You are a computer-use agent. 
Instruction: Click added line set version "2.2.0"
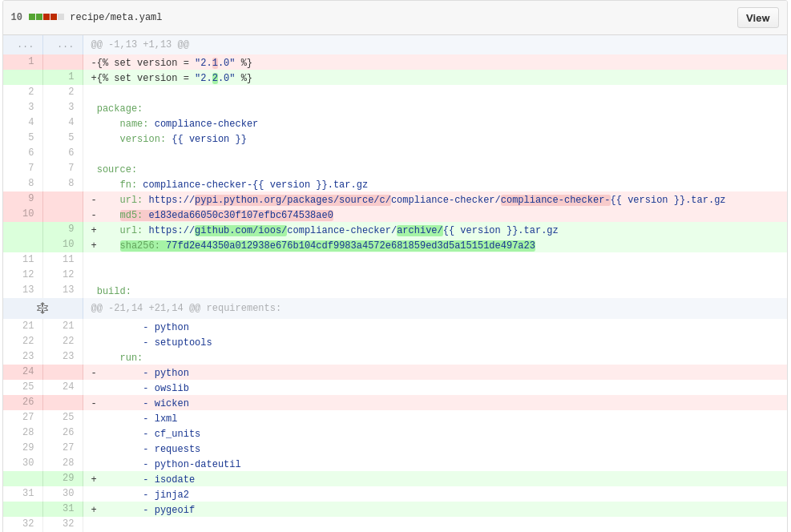435,78
